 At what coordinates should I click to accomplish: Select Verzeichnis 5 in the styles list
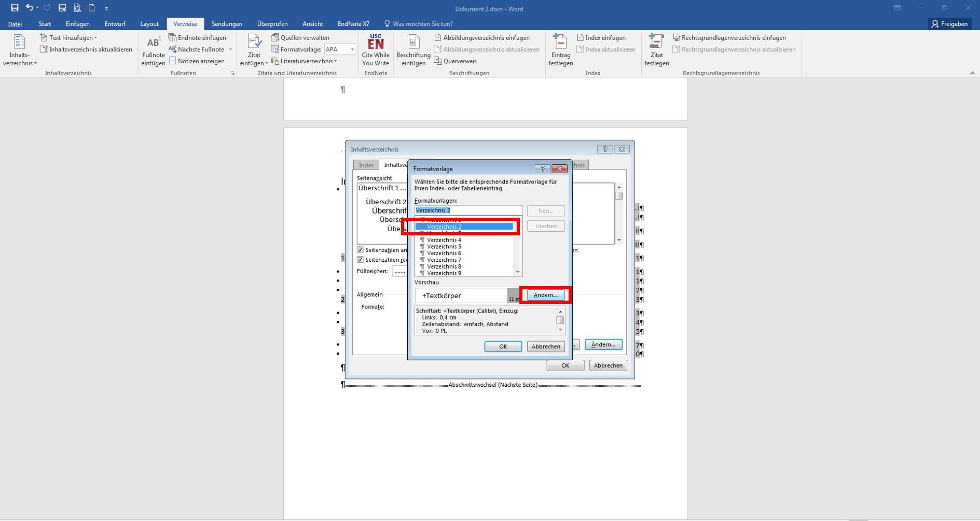click(x=444, y=247)
